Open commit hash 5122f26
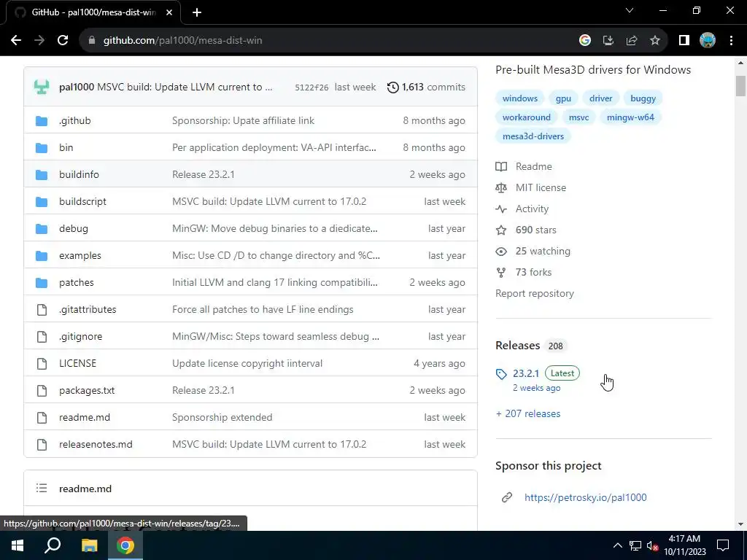747x560 pixels. (x=311, y=87)
